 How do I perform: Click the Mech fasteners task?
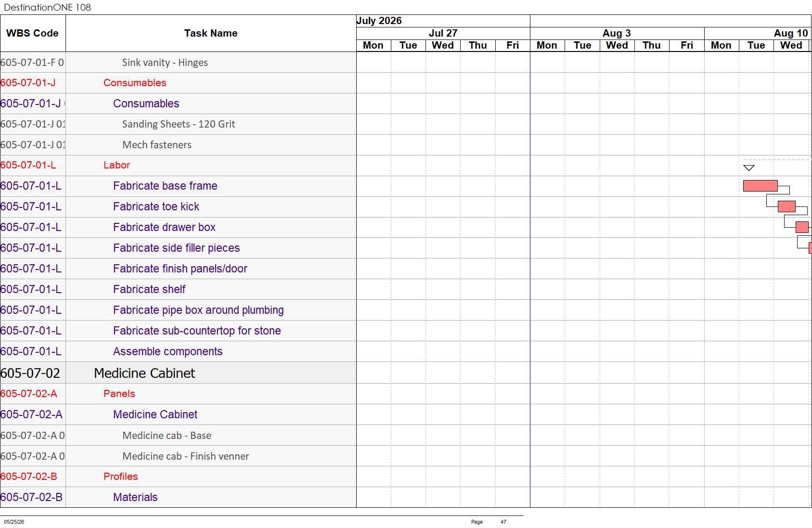(x=157, y=145)
